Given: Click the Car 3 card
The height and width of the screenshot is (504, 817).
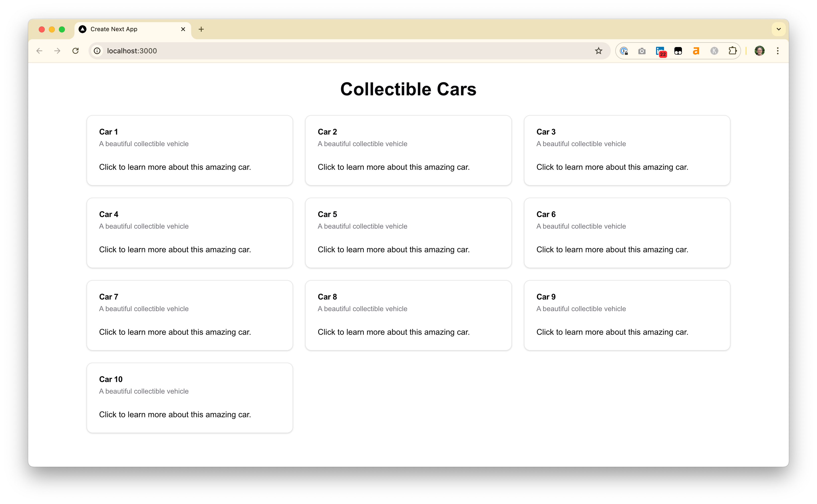Looking at the screenshot, I should [x=627, y=150].
